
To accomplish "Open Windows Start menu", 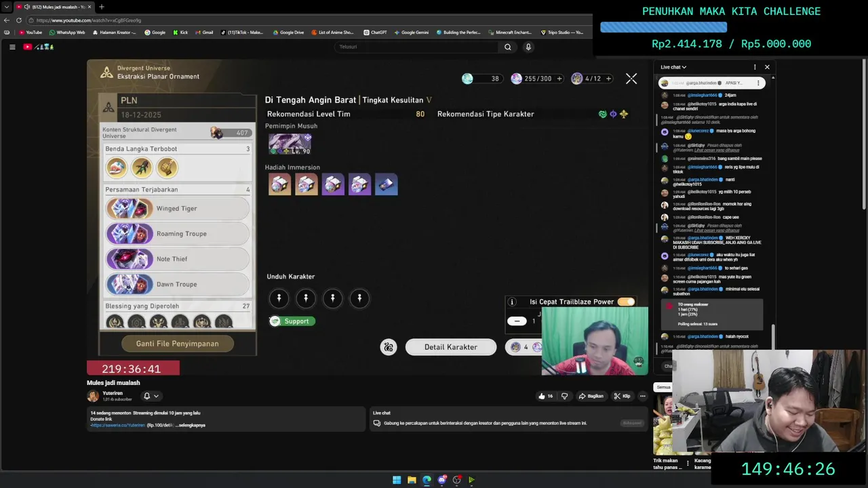I will coord(397,480).
